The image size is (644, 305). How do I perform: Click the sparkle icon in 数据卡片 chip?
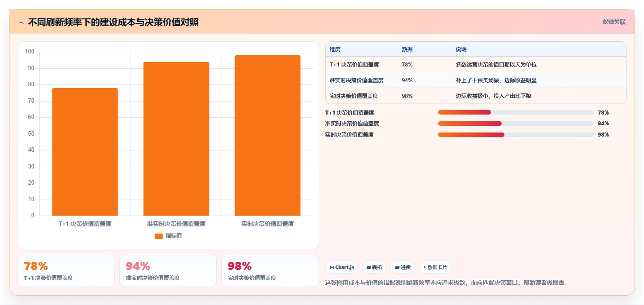(425, 267)
